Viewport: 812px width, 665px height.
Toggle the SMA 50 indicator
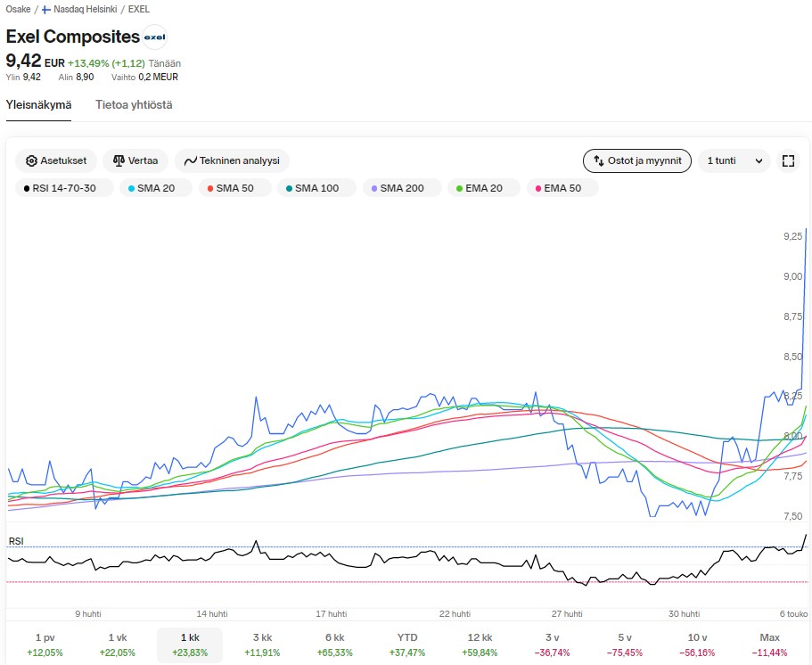point(234,188)
